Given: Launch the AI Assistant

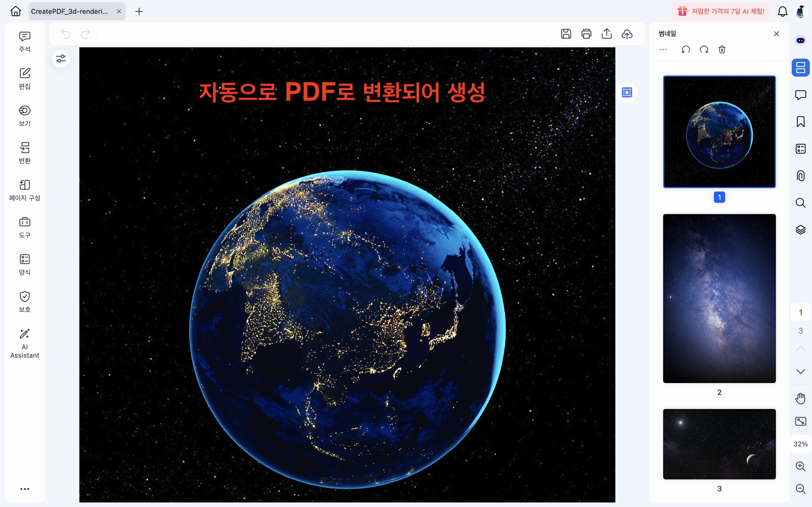Looking at the screenshot, I should [25, 342].
